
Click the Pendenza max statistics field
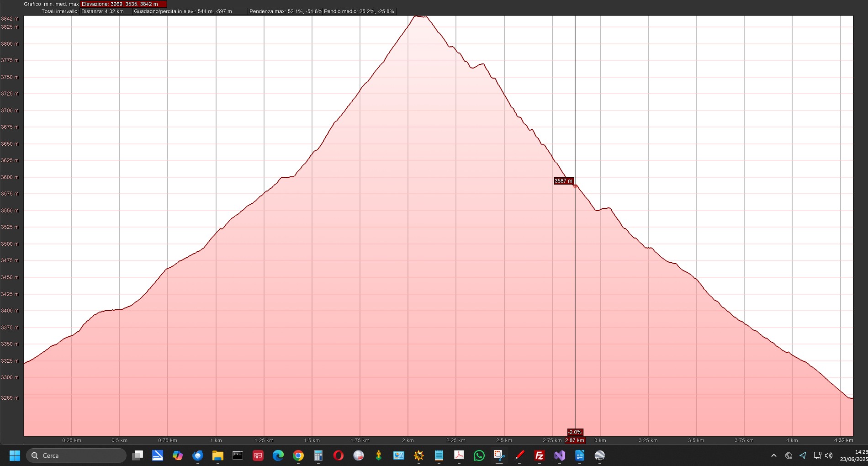pos(322,11)
